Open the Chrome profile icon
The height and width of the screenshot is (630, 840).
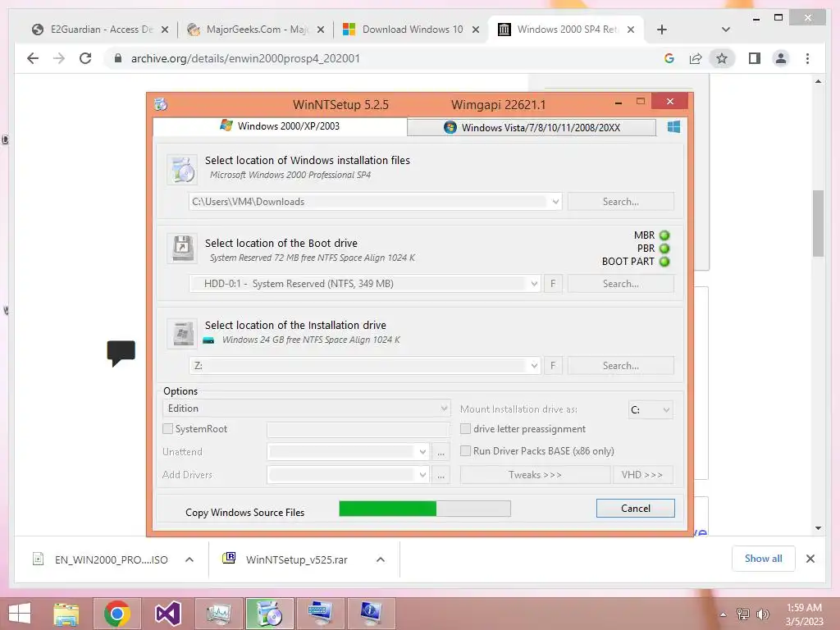click(x=781, y=58)
